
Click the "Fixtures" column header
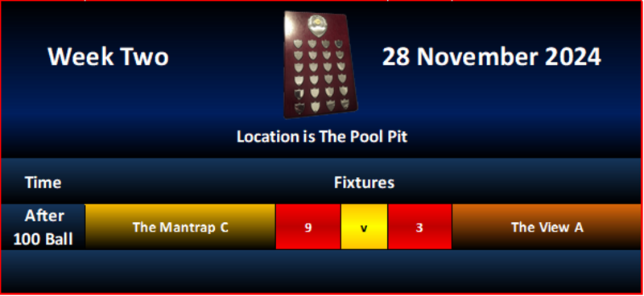point(364,183)
